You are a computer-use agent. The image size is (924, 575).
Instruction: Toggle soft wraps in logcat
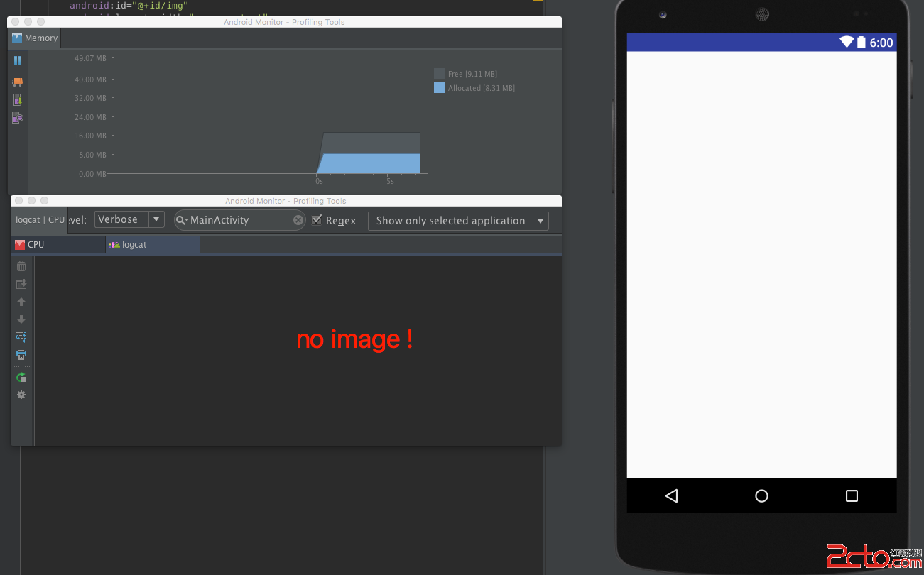click(x=21, y=337)
